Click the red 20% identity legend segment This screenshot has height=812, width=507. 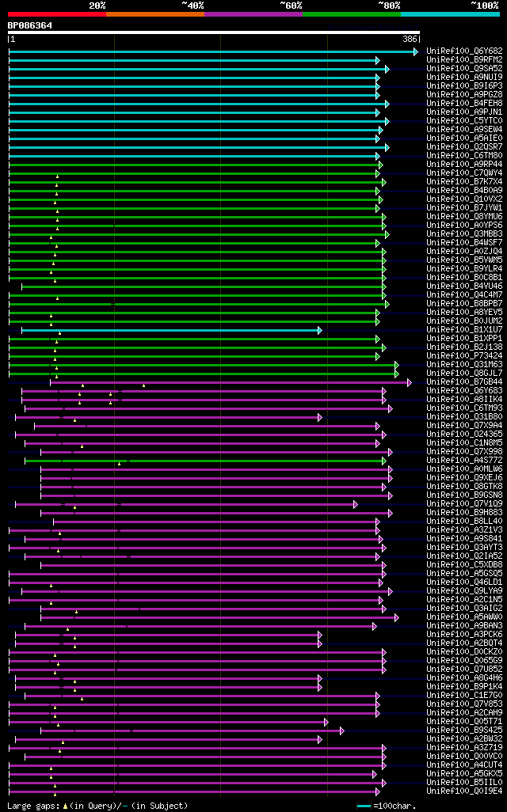click(56, 14)
